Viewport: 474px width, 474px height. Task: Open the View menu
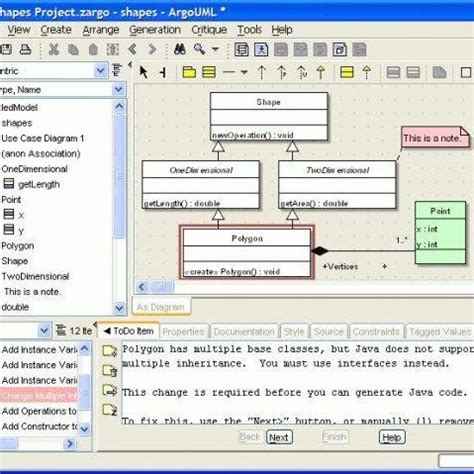coord(19,30)
